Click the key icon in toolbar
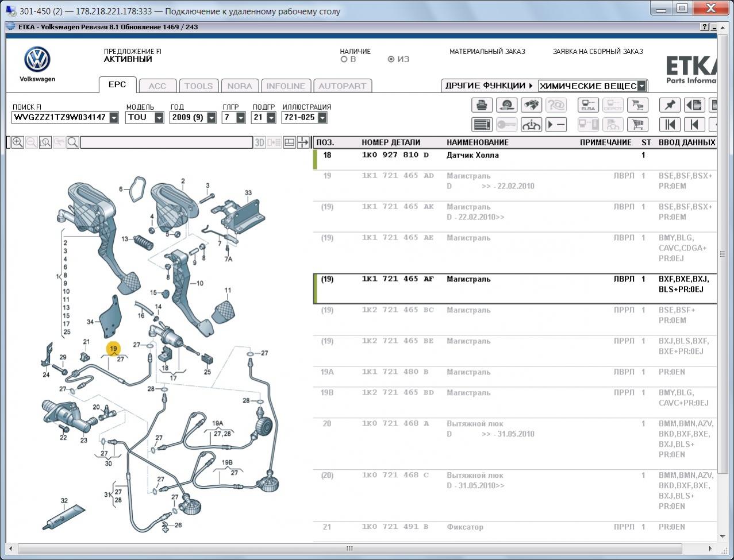 (x=506, y=124)
